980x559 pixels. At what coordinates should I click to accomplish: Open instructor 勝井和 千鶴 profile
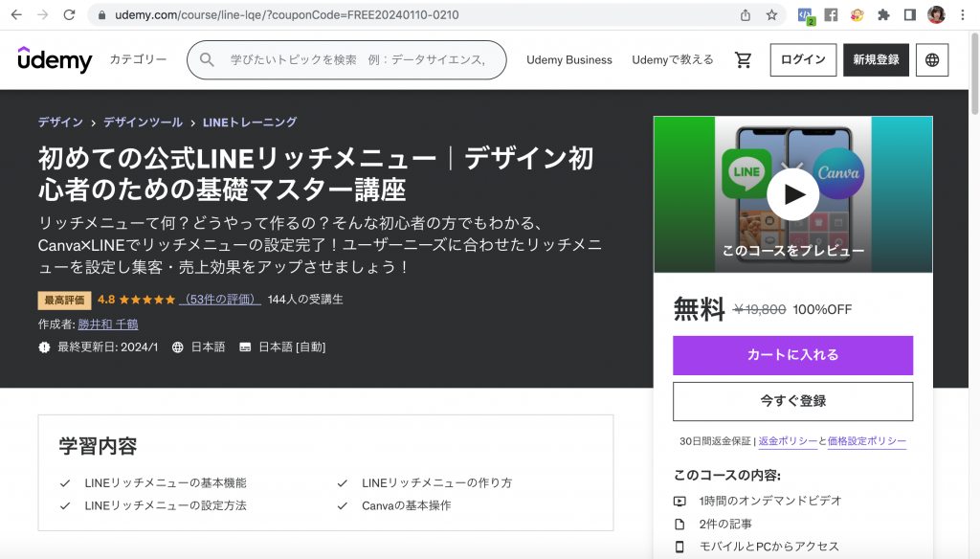coord(108,324)
